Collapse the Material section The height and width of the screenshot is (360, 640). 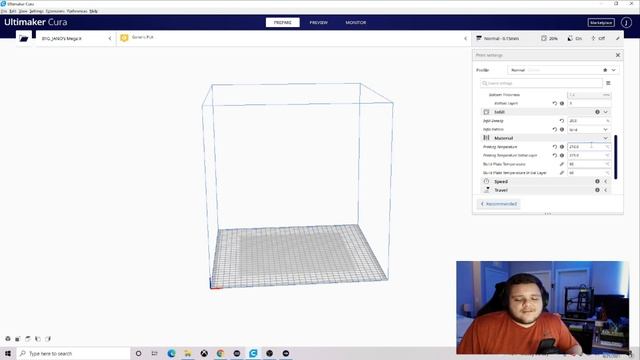pos(606,138)
